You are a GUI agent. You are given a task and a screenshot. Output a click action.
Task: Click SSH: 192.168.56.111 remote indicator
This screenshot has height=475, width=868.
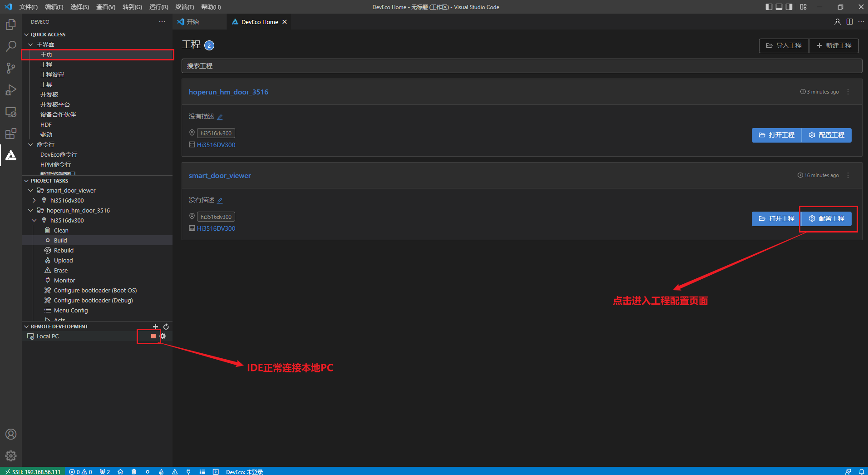coord(33,471)
